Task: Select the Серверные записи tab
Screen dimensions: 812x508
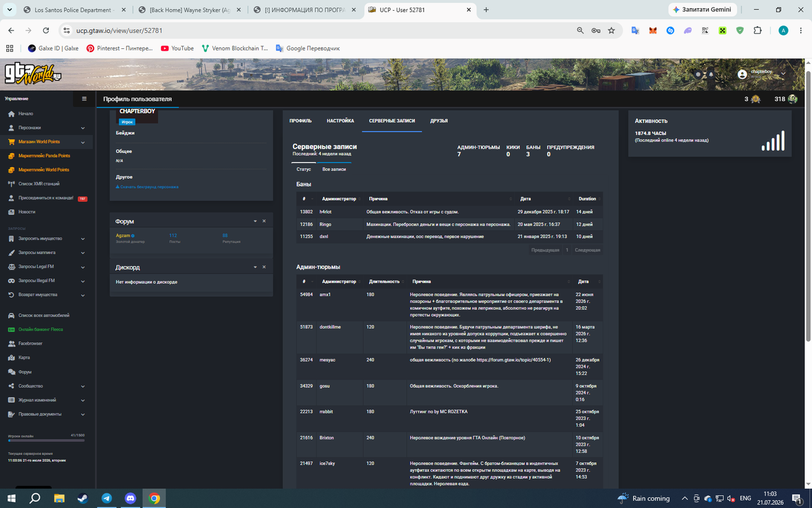Action: click(x=392, y=121)
